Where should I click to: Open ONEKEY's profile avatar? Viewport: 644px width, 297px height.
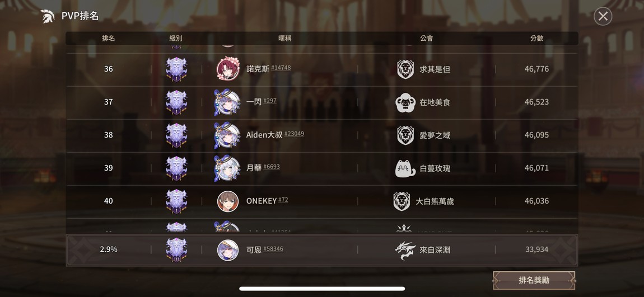pyautogui.click(x=228, y=201)
